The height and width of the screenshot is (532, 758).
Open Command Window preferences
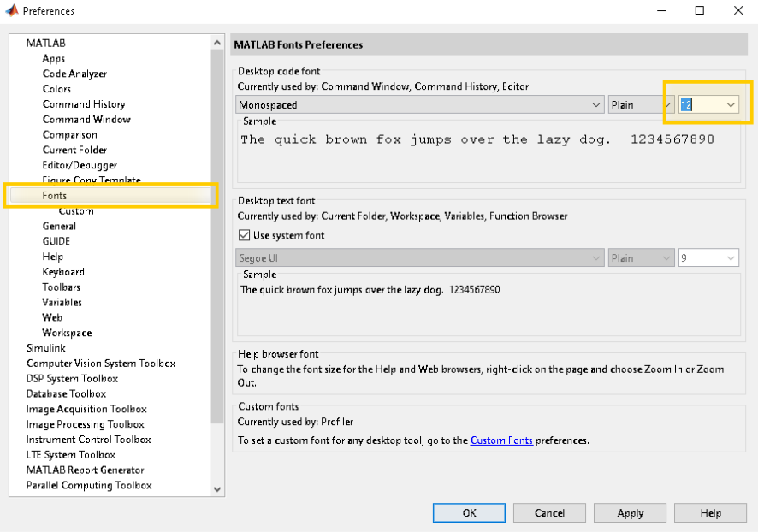tap(86, 120)
